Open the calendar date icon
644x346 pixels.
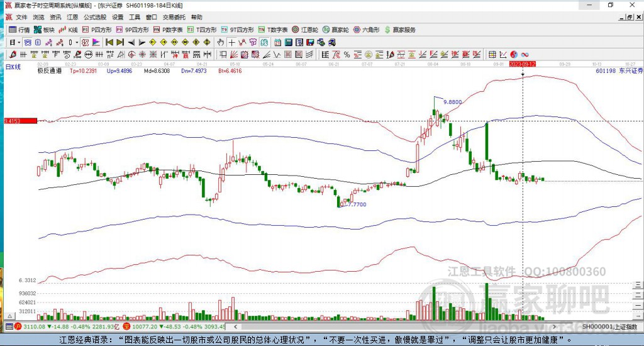click(x=277, y=42)
